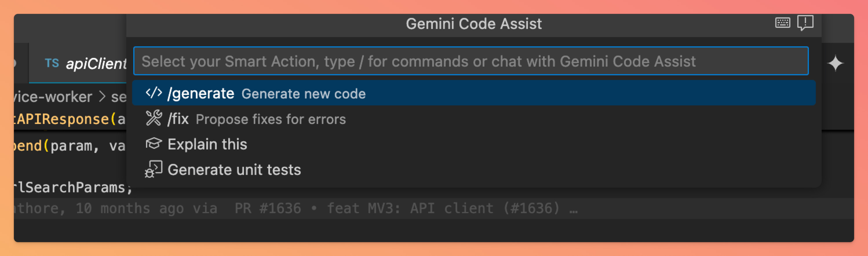
Task: Select the Explain this Smart Action
Action: (x=207, y=144)
